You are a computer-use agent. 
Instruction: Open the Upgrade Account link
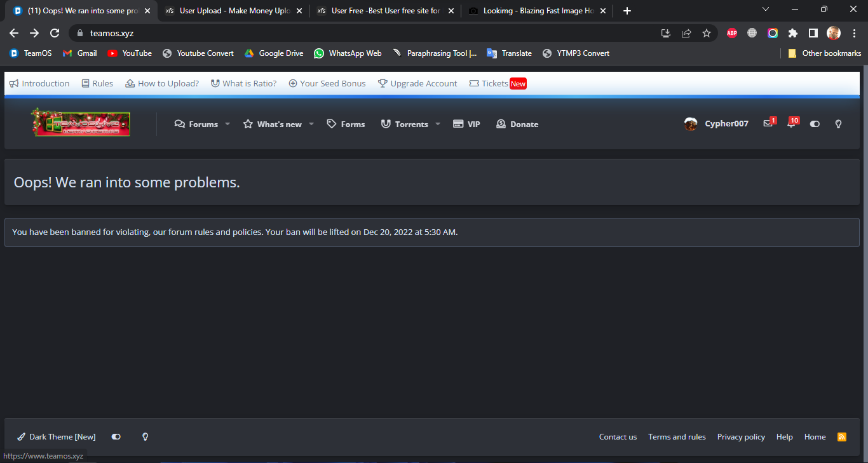pyautogui.click(x=417, y=84)
